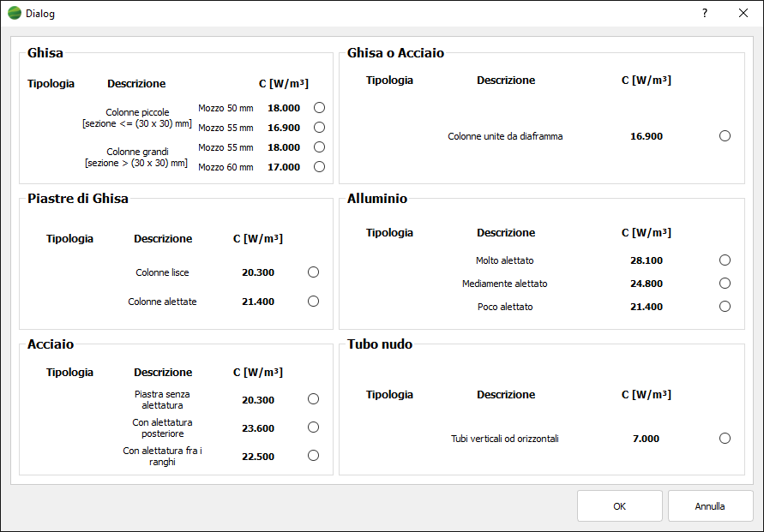Choose Con alettatura posteriore radio button

313,427
